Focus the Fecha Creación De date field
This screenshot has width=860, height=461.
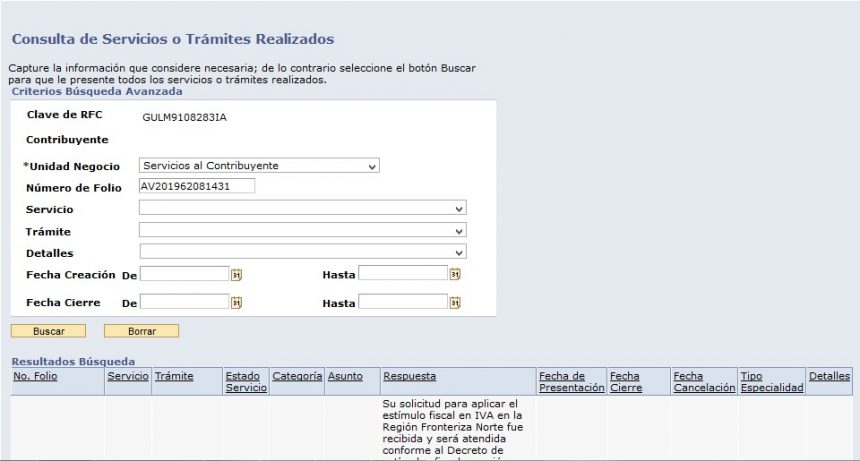pos(184,274)
